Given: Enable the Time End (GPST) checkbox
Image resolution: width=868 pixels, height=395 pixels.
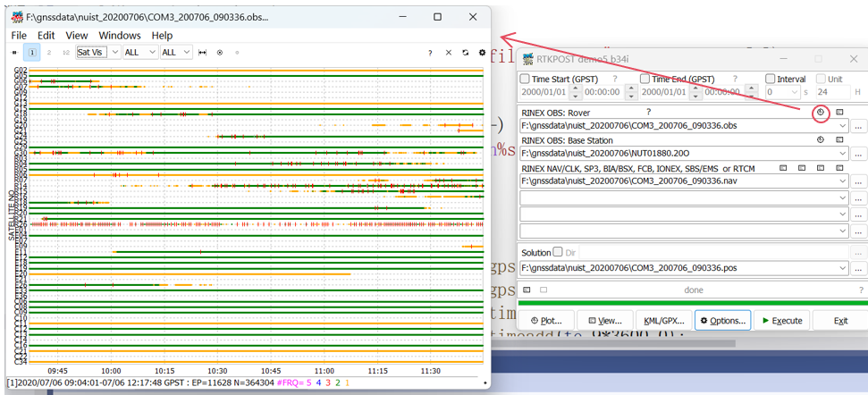Looking at the screenshot, I should coord(645,80).
